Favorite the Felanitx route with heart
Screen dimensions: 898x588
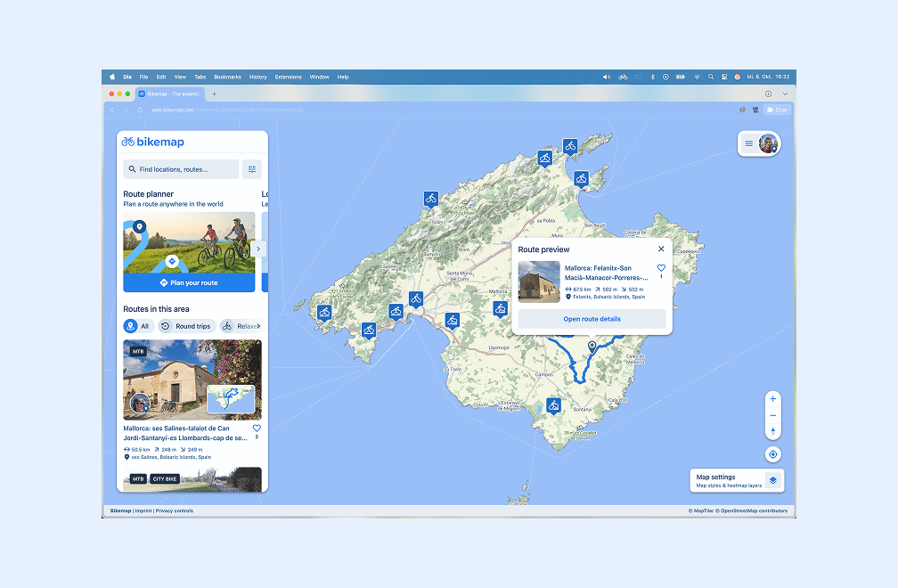click(x=661, y=268)
